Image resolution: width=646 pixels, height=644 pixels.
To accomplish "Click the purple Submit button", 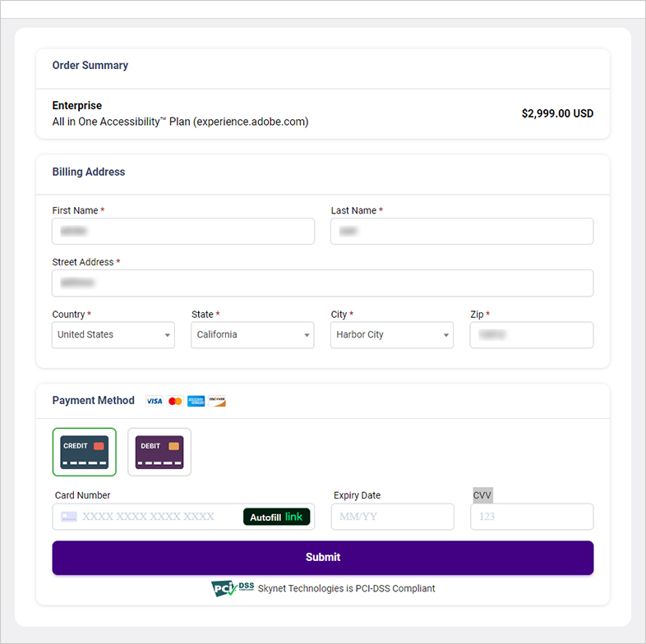I will 323,558.
